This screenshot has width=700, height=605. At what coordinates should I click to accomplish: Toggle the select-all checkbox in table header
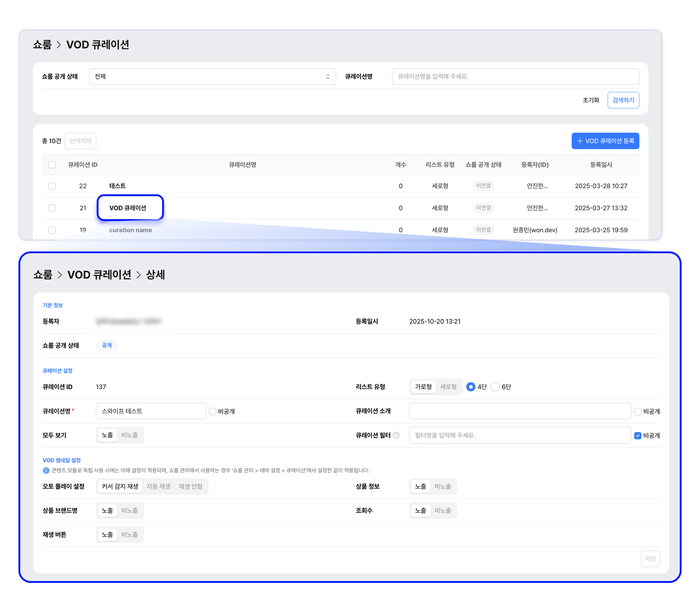coord(52,165)
